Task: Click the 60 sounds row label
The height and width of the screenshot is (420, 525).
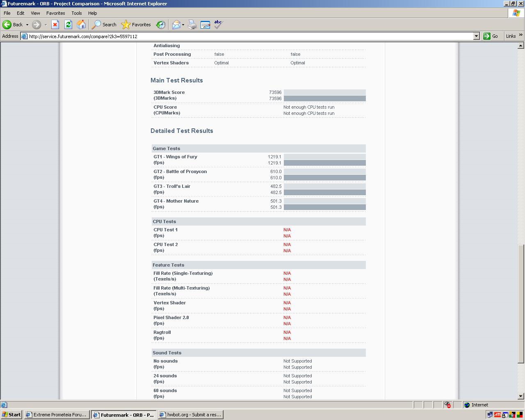Action: tap(165, 390)
